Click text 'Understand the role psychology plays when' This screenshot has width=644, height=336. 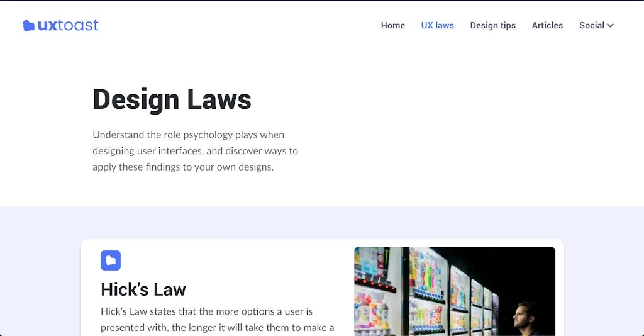(188, 135)
